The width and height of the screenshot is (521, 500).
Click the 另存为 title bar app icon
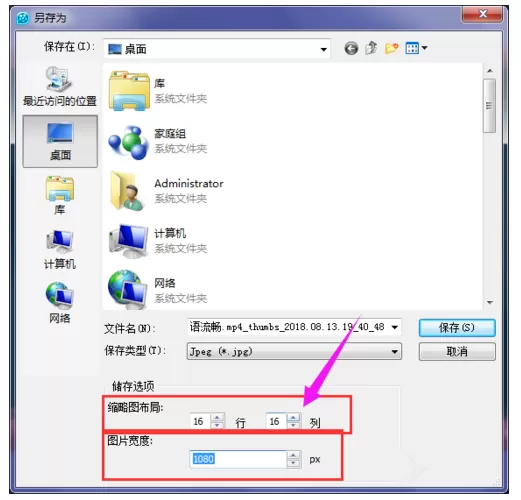pyautogui.click(x=23, y=18)
